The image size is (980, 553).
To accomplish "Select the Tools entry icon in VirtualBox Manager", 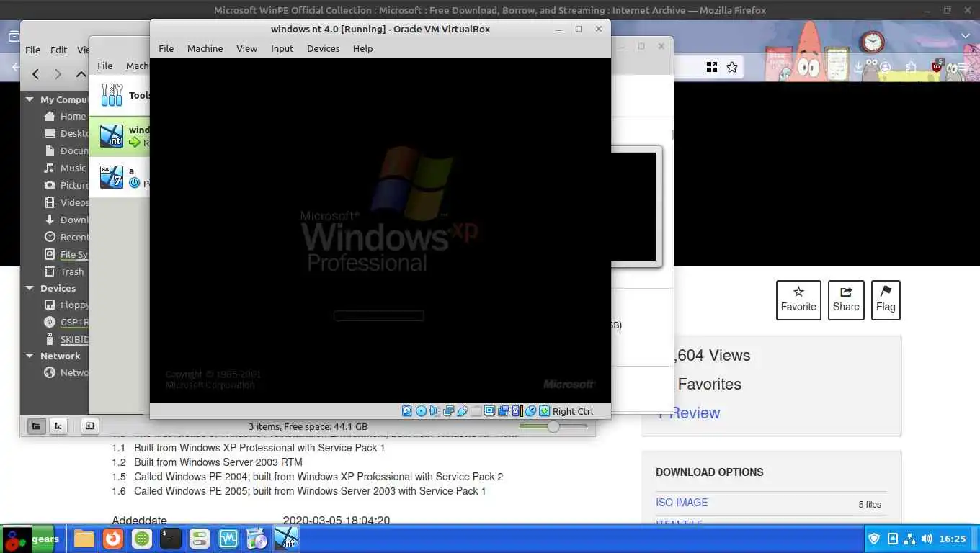I will pyautogui.click(x=112, y=94).
